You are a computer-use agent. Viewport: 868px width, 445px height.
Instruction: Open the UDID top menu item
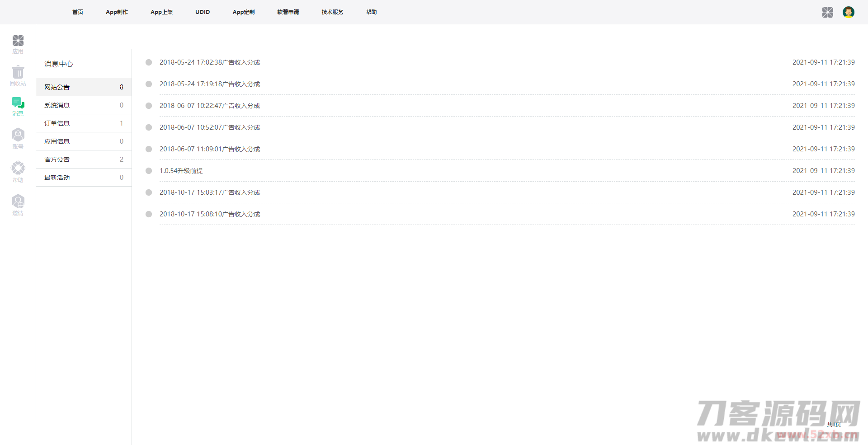(x=203, y=12)
